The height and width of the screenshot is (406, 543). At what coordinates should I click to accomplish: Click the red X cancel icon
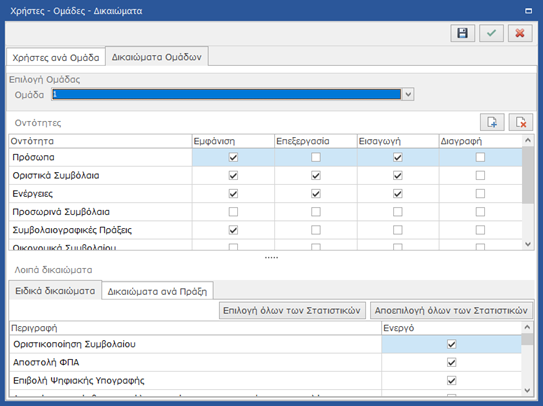520,33
